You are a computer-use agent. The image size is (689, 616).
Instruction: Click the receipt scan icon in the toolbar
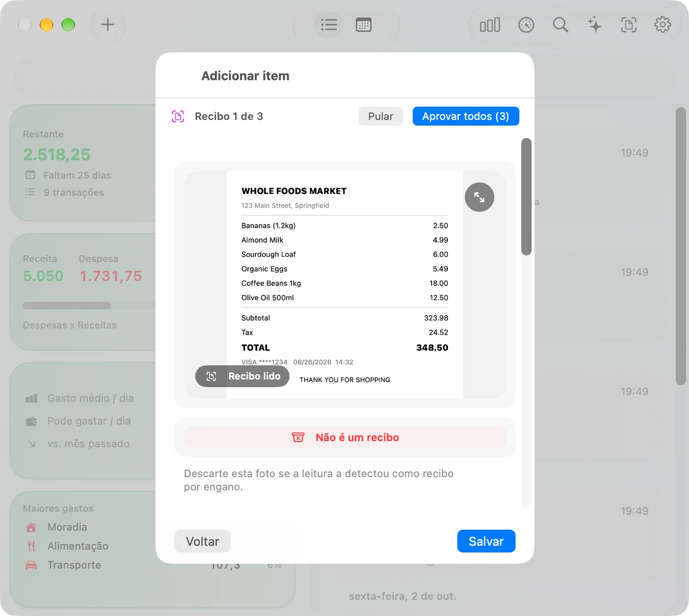tap(628, 25)
